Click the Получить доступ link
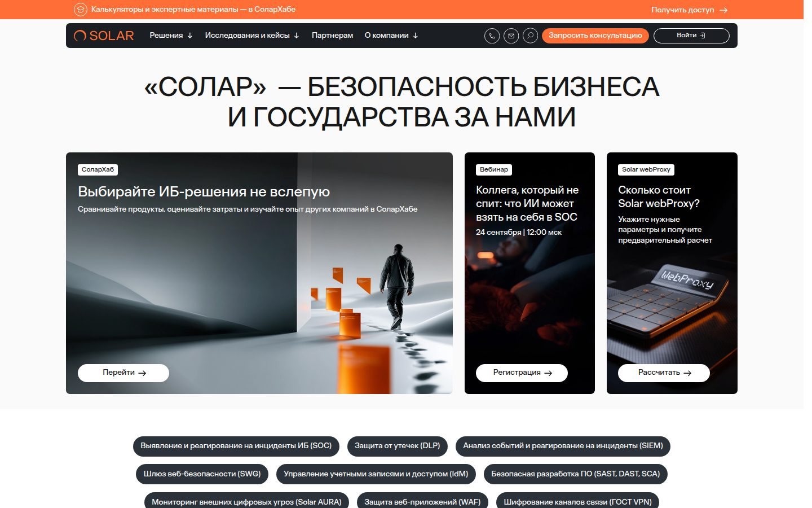The height and width of the screenshot is (508, 812). pyautogui.click(x=682, y=10)
